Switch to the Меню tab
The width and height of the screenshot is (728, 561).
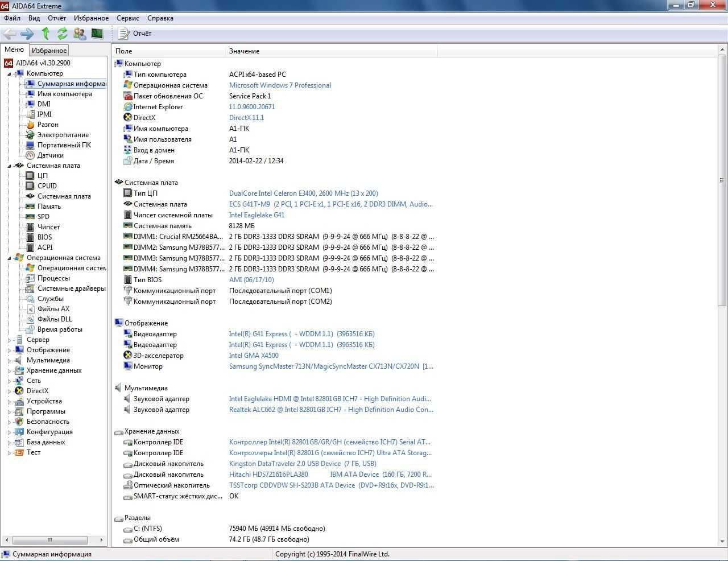point(14,49)
